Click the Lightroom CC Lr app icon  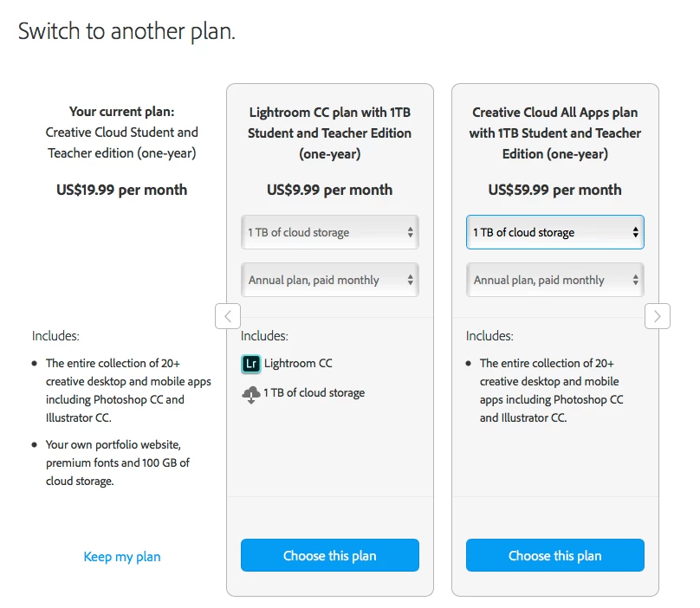point(251,364)
